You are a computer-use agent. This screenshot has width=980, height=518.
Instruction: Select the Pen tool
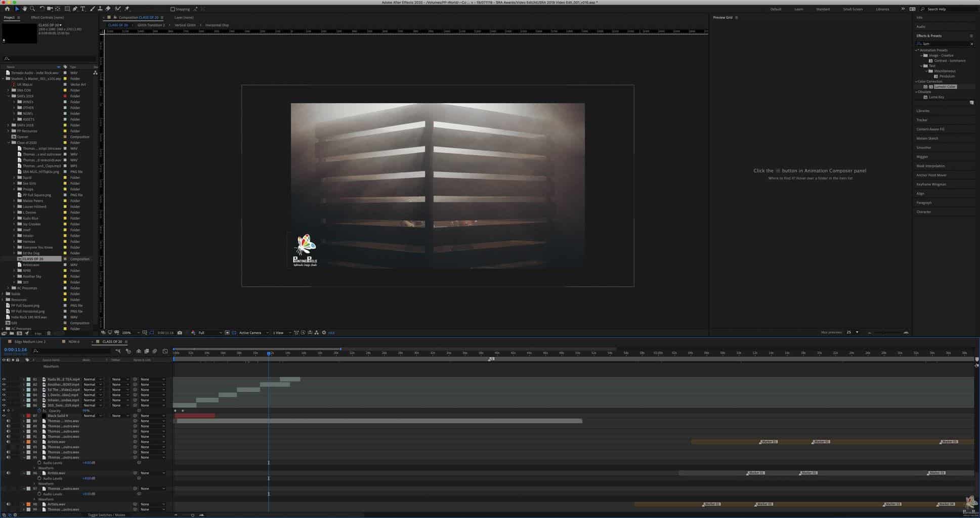(x=75, y=9)
